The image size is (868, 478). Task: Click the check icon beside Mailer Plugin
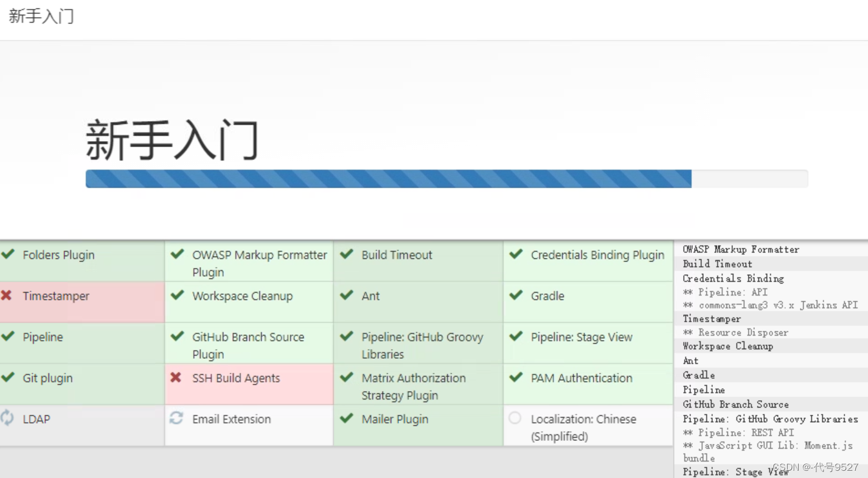pos(347,418)
